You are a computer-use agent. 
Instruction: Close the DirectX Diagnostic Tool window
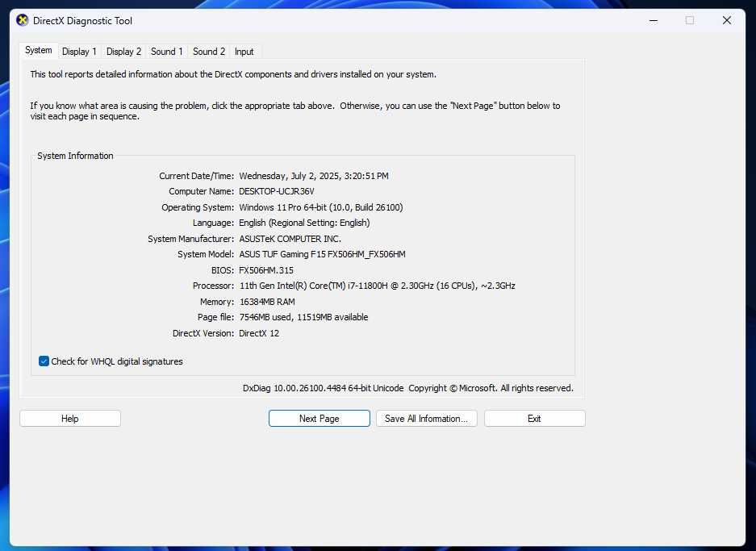coord(727,21)
